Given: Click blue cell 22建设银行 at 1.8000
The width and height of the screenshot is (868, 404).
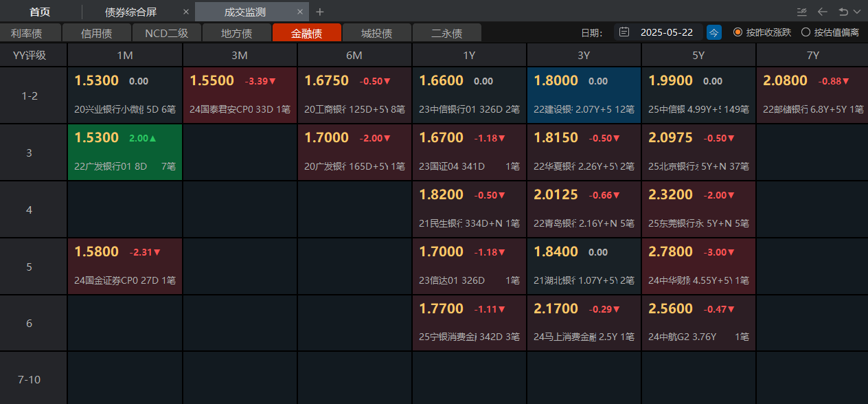Looking at the screenshot, I should pyautogui.click(x=584, y=96).
